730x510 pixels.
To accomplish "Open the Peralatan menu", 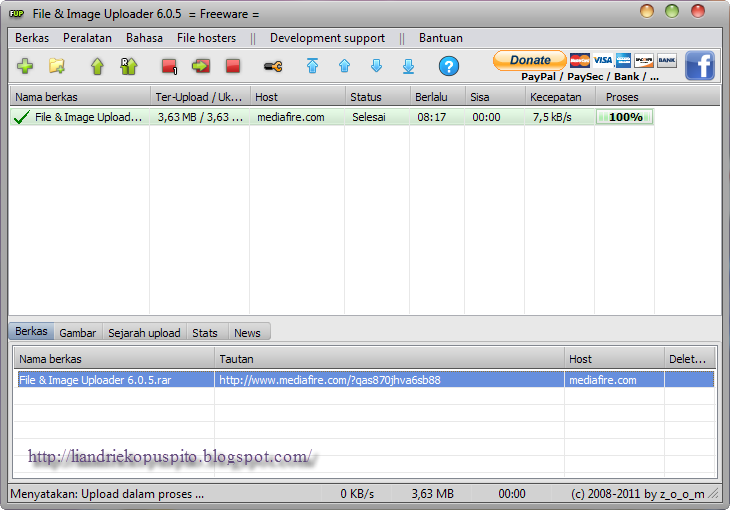I will tap(87, 38).
